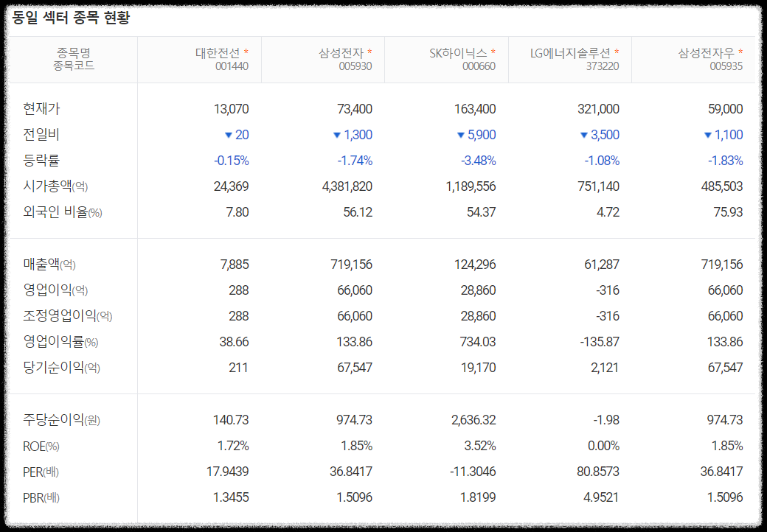Click sales value 124,296
The width and height of the screenshot is (767, 532).
tap(475, 265)
